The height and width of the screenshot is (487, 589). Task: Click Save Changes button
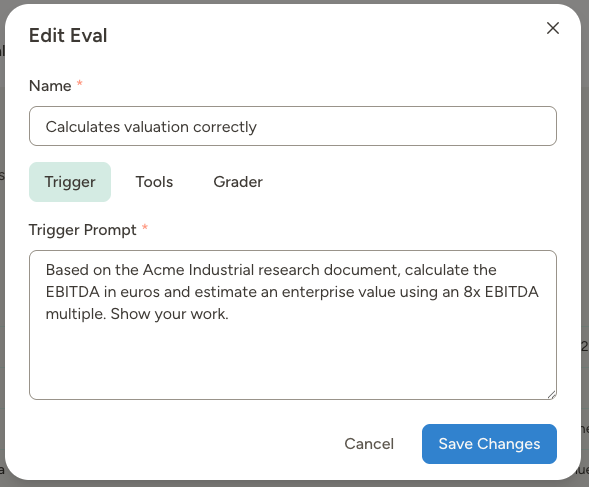pyautogui.click(x=489, y=444)
